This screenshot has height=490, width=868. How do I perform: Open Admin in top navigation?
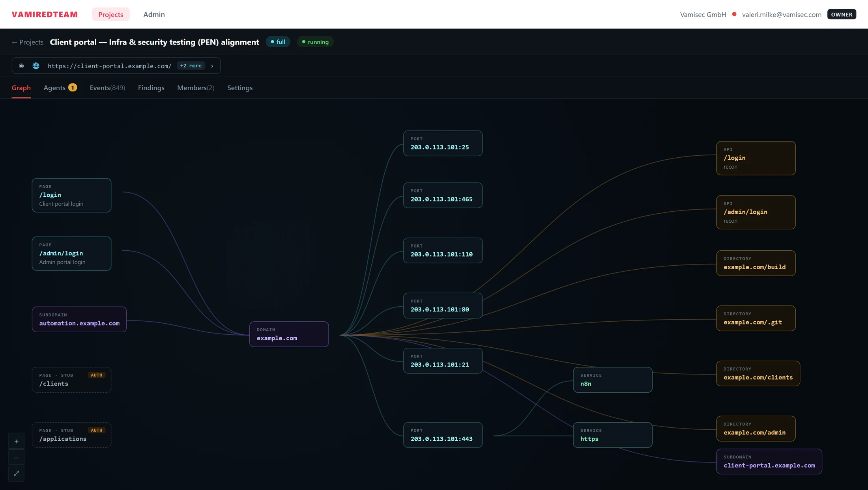click(154, 14)
